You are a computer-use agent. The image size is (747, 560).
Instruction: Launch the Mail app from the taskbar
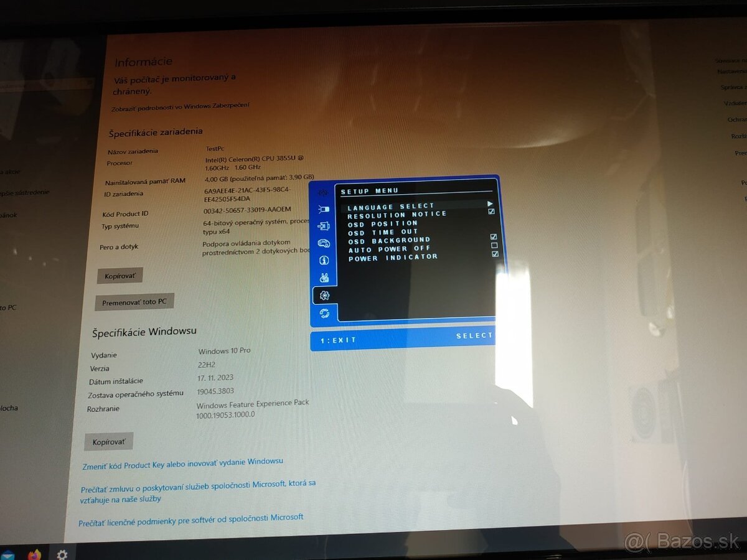8,556
